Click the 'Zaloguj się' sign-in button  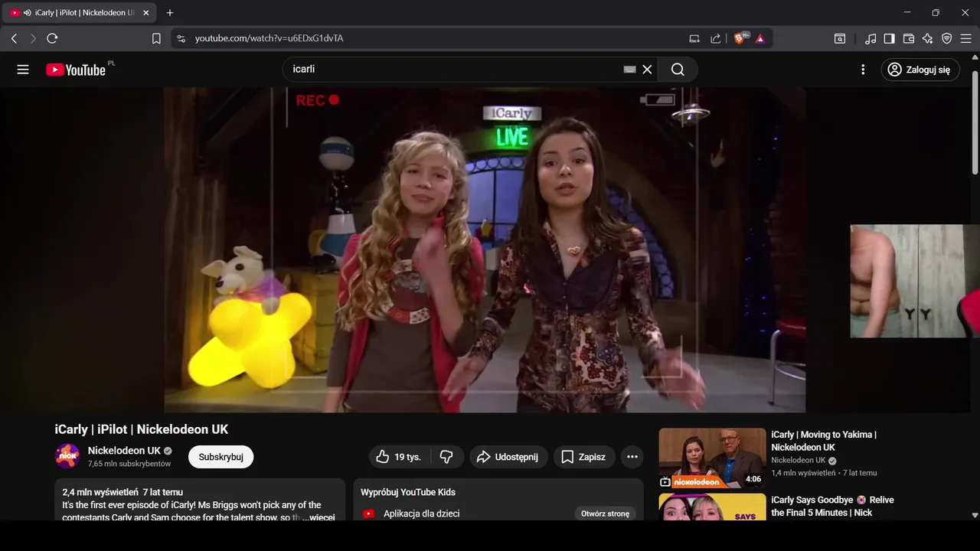pyautogui.click(x=920, y=70)
